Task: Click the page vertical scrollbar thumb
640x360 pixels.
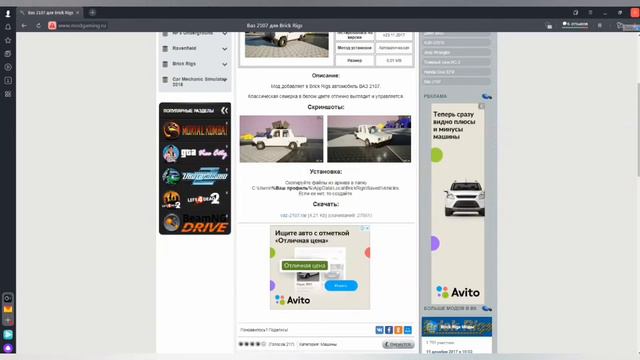Action: coord(638,130)
